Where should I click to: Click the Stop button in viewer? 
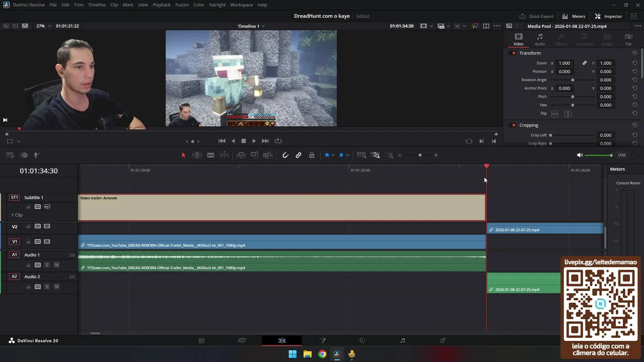(x=244, y=141)
